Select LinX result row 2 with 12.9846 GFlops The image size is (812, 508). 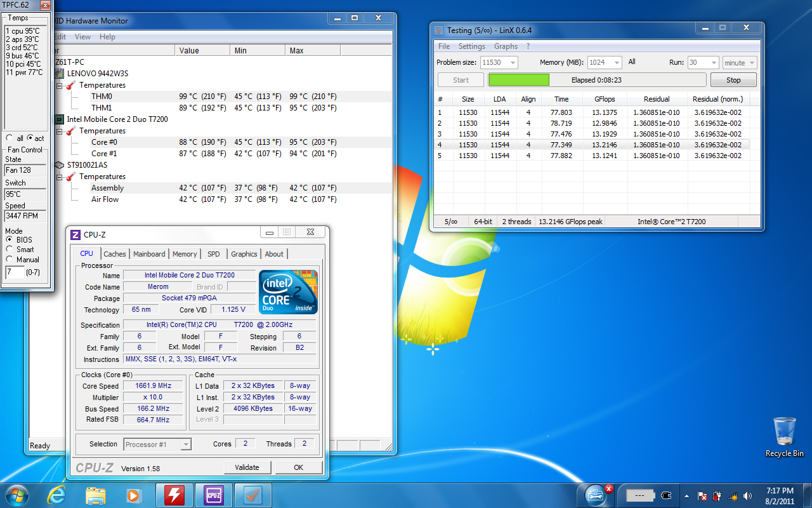593,123
